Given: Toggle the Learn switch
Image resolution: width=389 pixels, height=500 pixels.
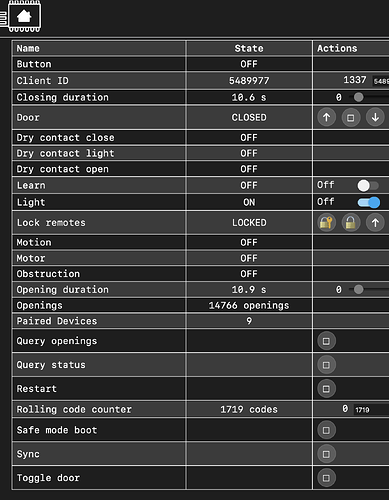Looking at the screenshot, I should (x=368, y=185).
